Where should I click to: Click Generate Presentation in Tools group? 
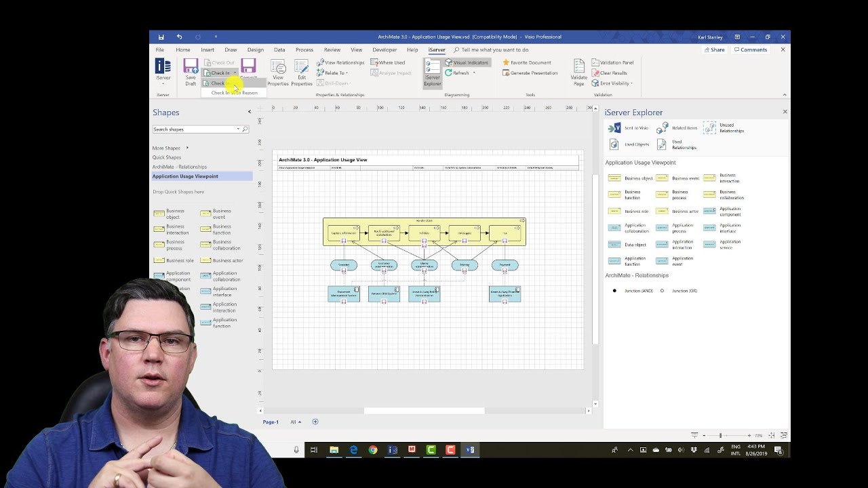530,73
